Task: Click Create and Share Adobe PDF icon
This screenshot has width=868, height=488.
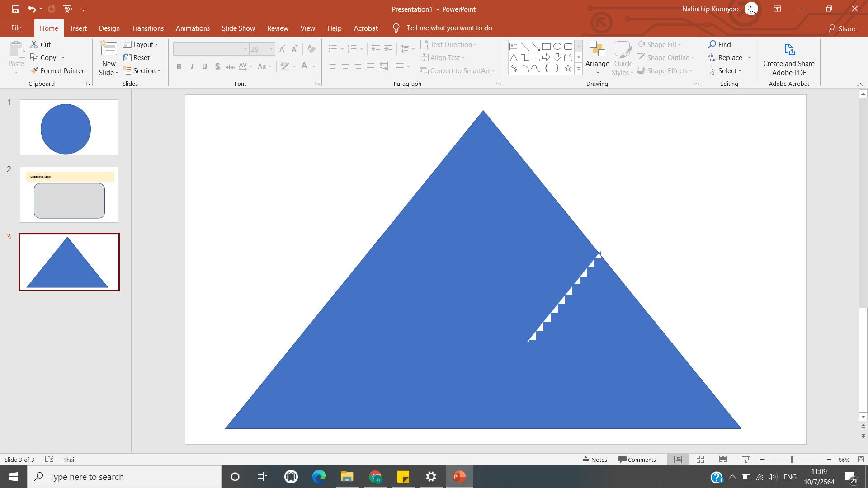Action: point(789,49)
